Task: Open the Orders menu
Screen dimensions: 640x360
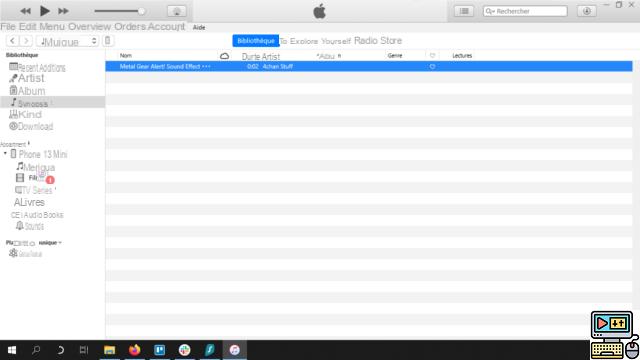Action: click(130, 27)
